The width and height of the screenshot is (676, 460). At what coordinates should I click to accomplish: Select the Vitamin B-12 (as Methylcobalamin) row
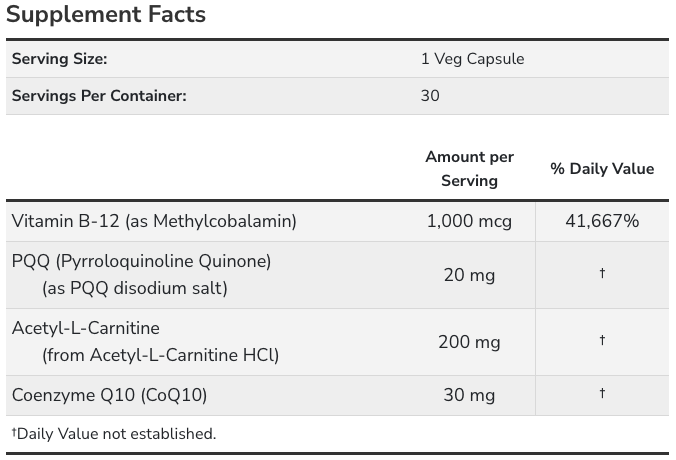tap(337, 221)
